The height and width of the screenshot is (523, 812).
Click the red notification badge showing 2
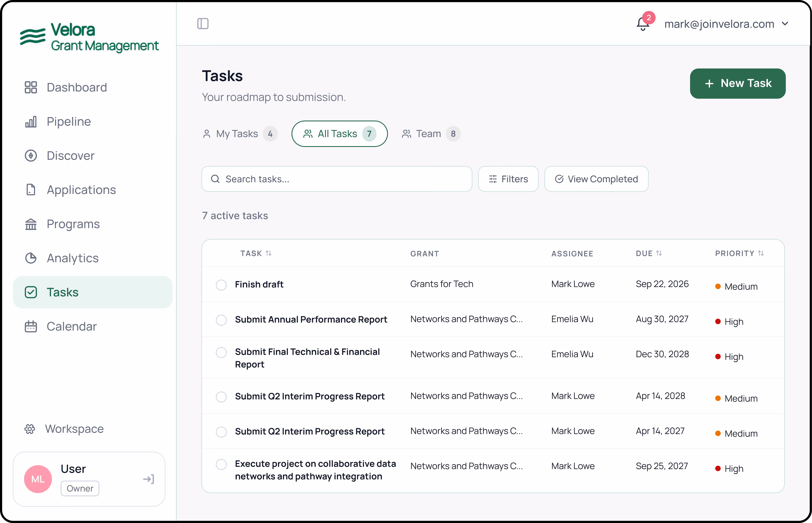649,18
